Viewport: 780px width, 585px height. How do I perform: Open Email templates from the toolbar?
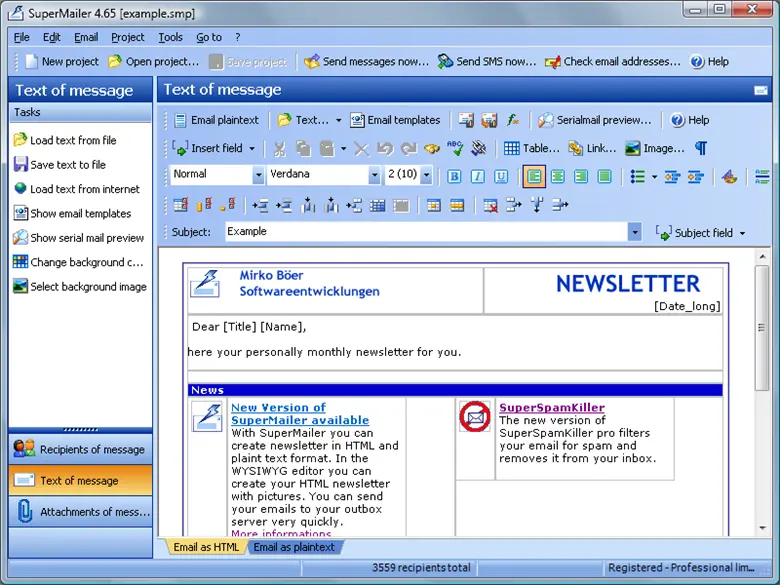point(395,120)
